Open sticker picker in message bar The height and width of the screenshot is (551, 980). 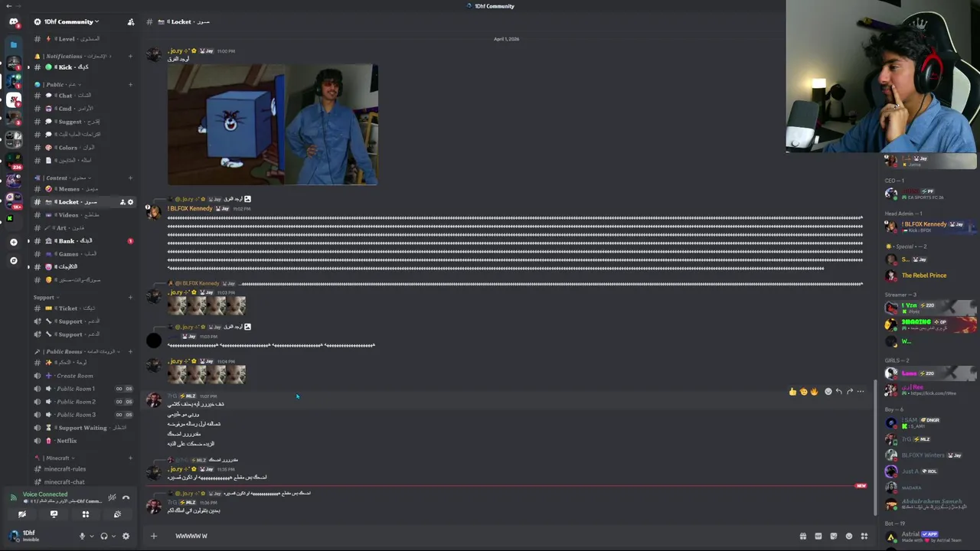tap(833, 536)
